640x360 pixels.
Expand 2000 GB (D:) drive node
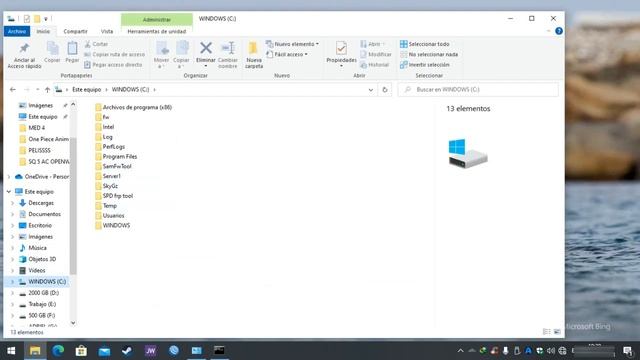point(13,293)
